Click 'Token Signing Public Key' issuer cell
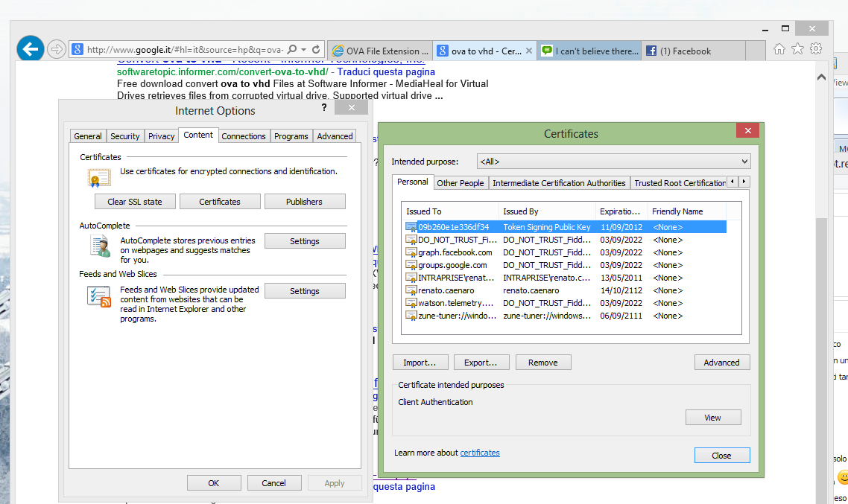This screenshot has height=504, width=848. [x=547, y=227]
